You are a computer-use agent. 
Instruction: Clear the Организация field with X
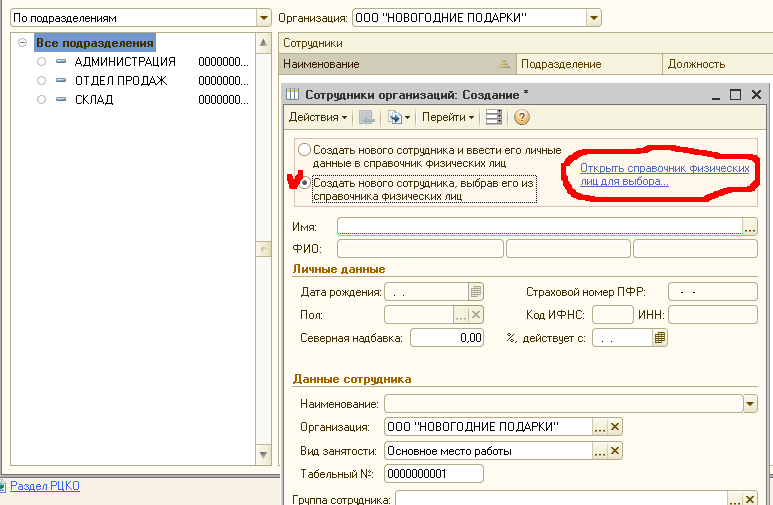point(615,427)
